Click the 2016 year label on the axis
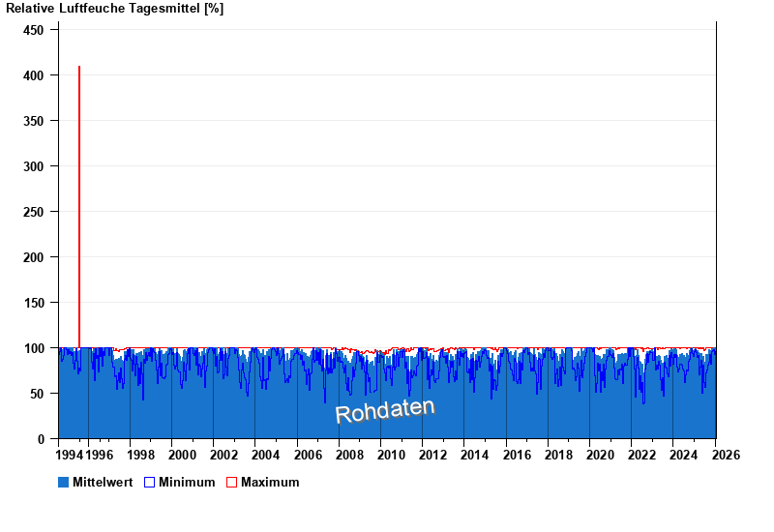 pos(517,455)
